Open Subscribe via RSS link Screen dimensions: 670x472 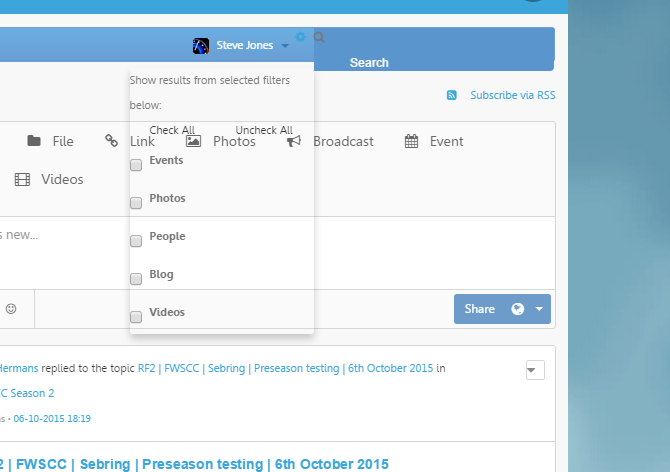click(x=513, y=95)
